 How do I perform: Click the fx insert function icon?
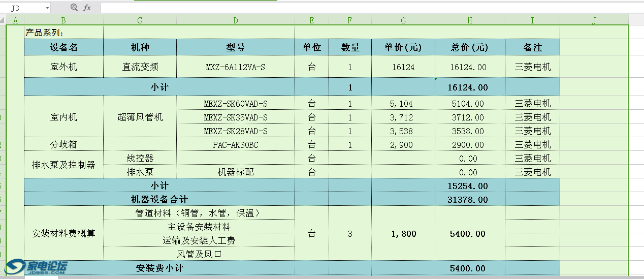click(87, 8)
